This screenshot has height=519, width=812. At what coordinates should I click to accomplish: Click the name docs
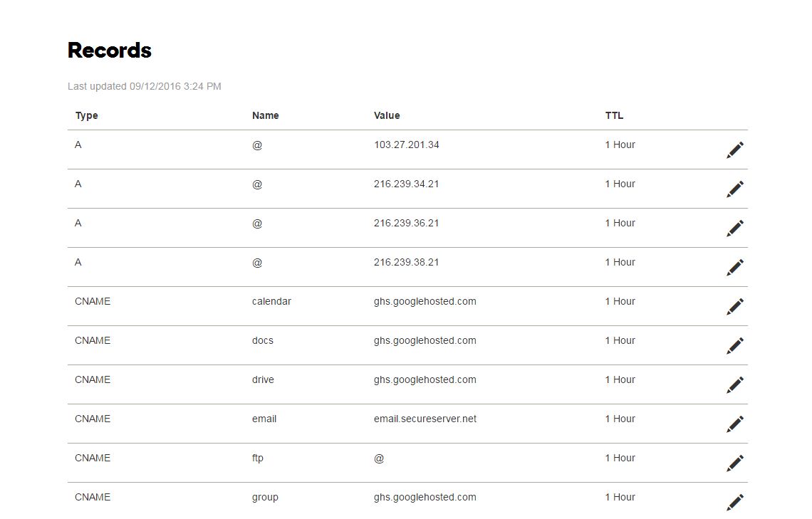tap(263, 340)
